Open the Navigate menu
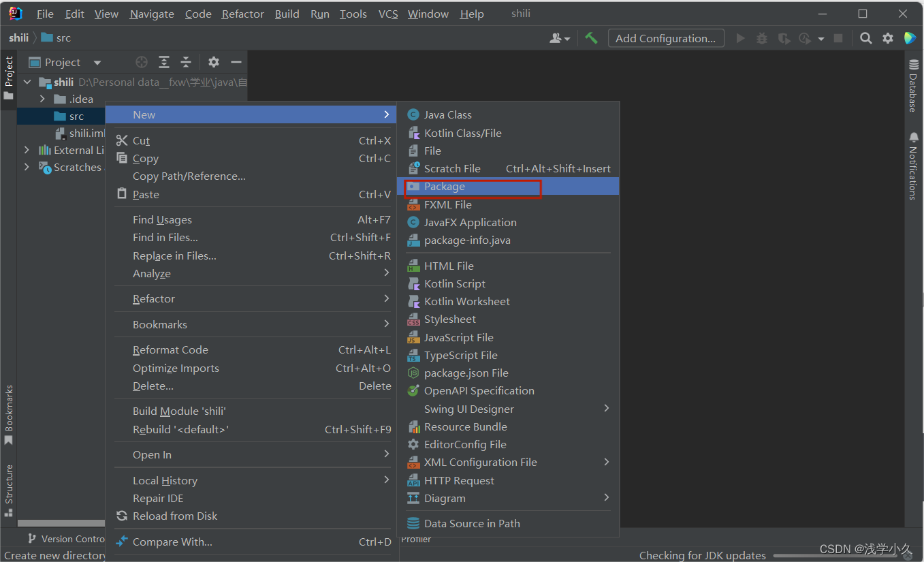Viewport: 924px width, 562px height. click(x=152, y=14)
